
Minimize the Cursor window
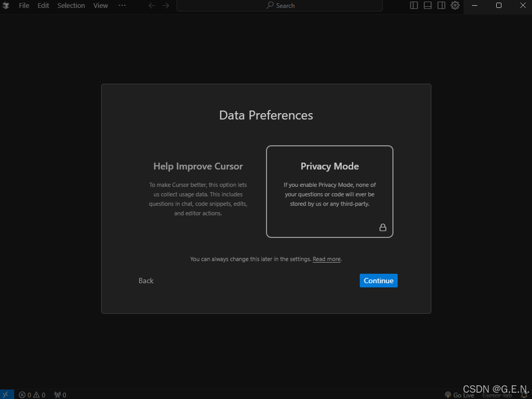[x=474, y=5]
